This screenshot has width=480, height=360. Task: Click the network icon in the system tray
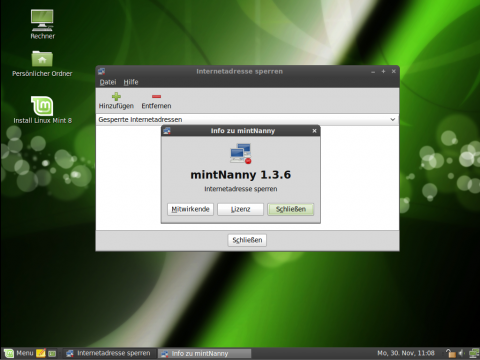(x=474, y=353)
